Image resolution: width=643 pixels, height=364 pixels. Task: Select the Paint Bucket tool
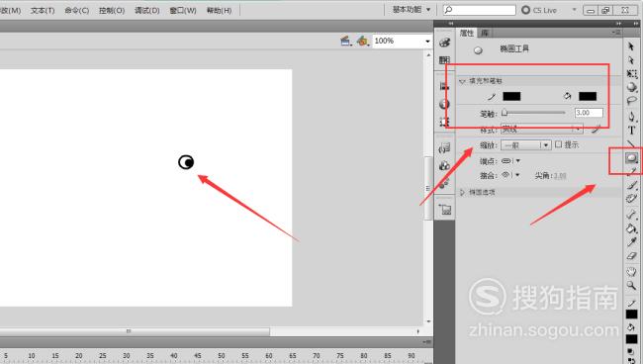pyautogui.click(x=631, y=228)
